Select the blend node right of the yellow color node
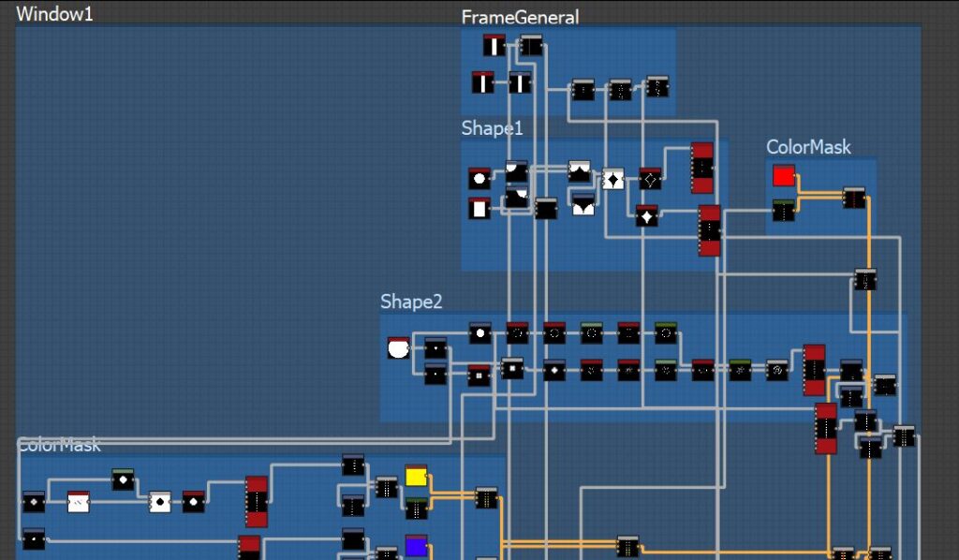959x560 pixels. [x=487, y=498]
